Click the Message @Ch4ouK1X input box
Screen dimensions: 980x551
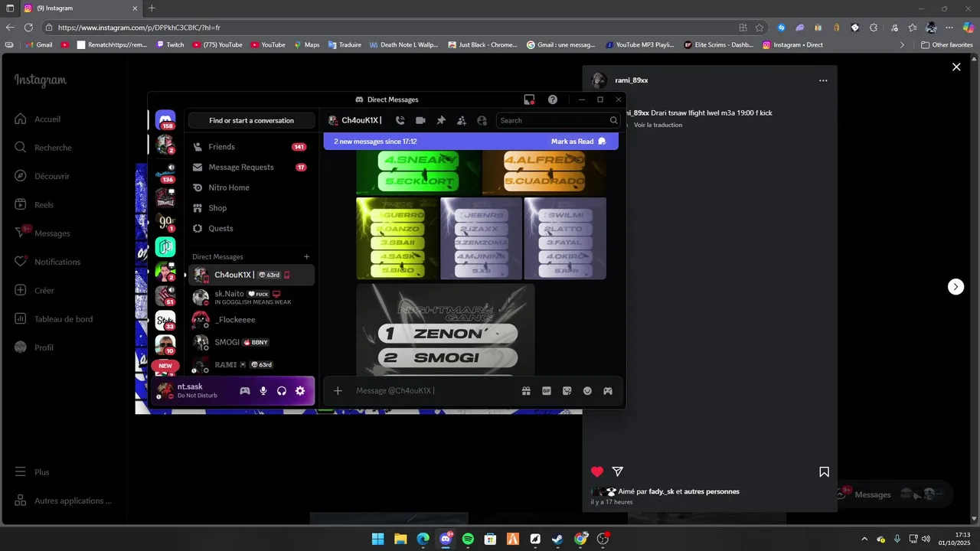433,390
